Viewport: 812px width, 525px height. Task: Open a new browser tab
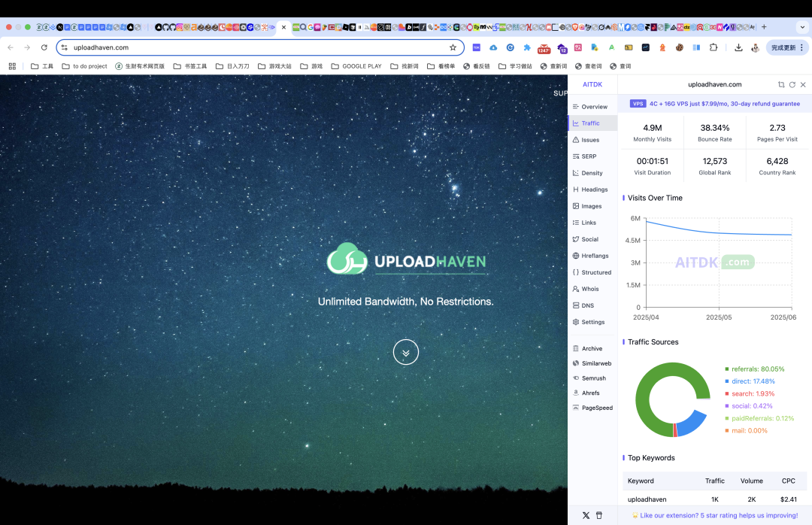point(764,27)
